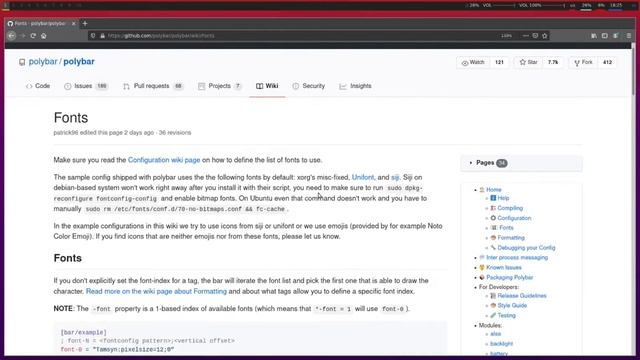
Task: Open Compiling in the wiki sidebar
Action: click(510, 208)
